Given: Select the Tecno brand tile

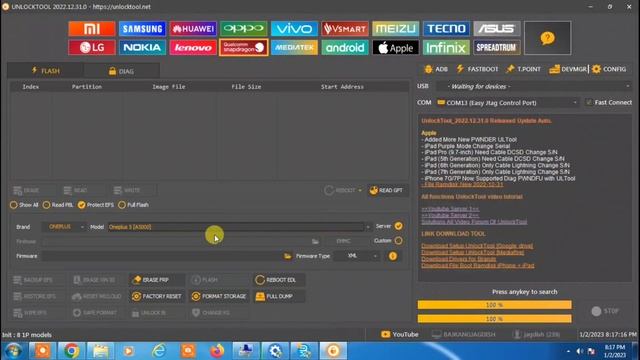Looking at the screenshot, I should (x=446, y=29).
